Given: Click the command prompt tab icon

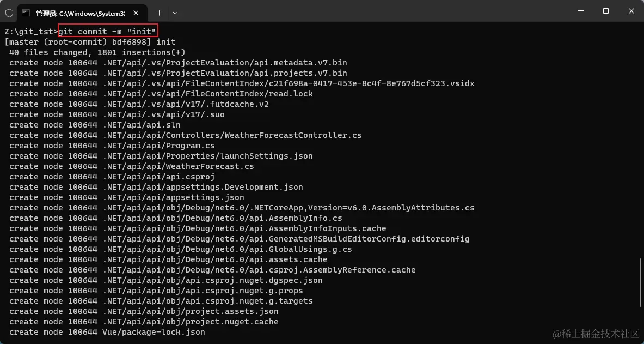Looking at the screenshot, I should pyautogui.click(x=26, y=12).
